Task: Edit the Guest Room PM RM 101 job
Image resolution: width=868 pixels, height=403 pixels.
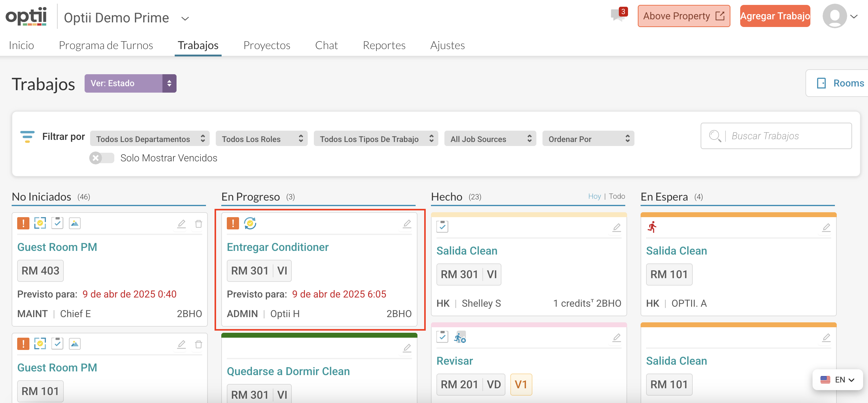Action: click(181, 344)
